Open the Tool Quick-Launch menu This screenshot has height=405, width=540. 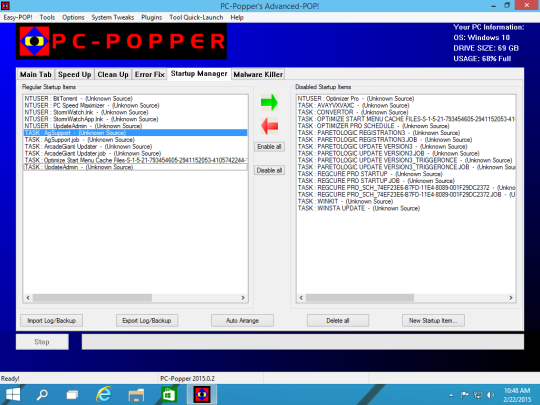pos(196,18)
